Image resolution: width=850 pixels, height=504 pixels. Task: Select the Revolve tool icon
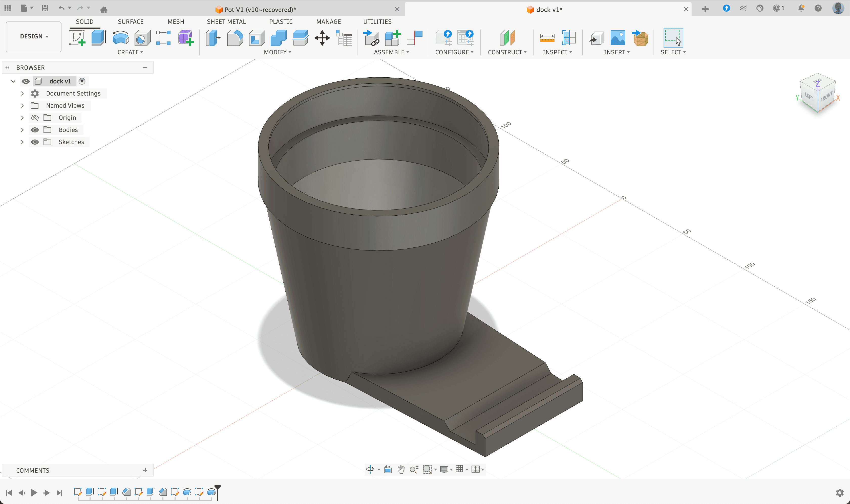[x=121, y=37]
